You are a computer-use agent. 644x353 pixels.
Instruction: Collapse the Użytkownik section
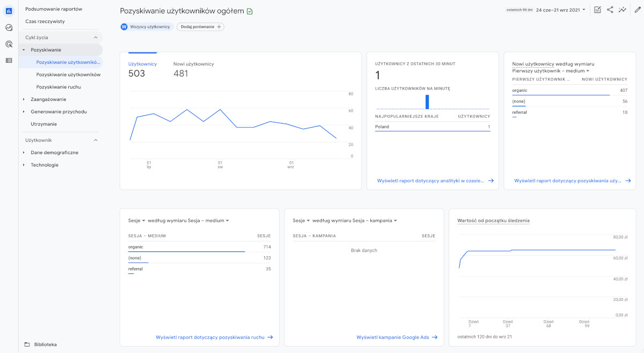tap(96, 140)
